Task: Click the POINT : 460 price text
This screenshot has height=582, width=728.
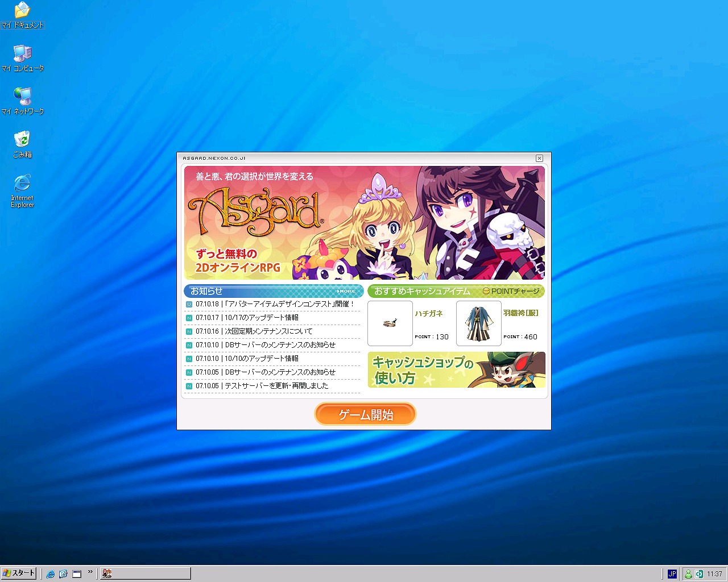Action: pyautogui.click(x=520, y=337)
